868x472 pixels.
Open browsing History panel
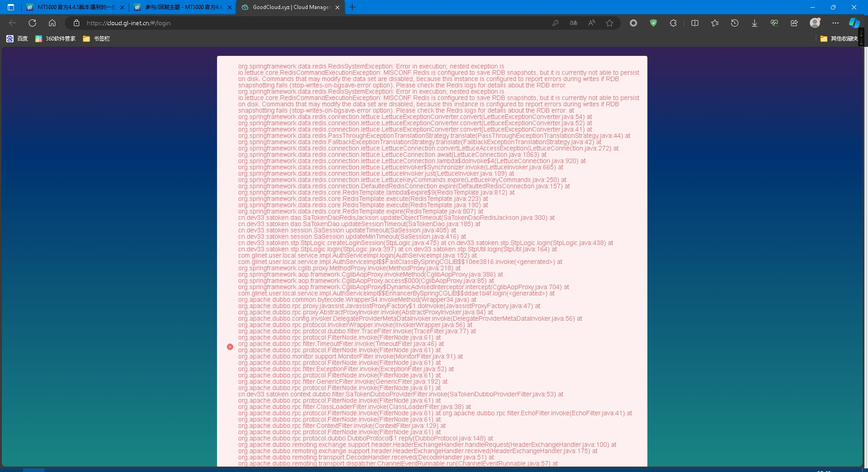coord(735,23)
